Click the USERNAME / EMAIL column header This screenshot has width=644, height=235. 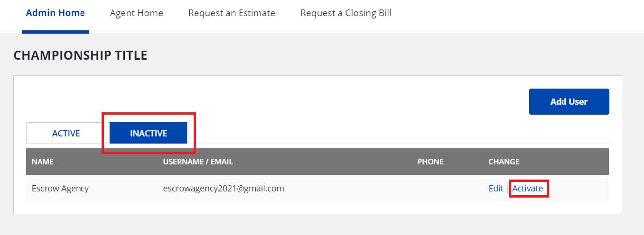(198, 162)
